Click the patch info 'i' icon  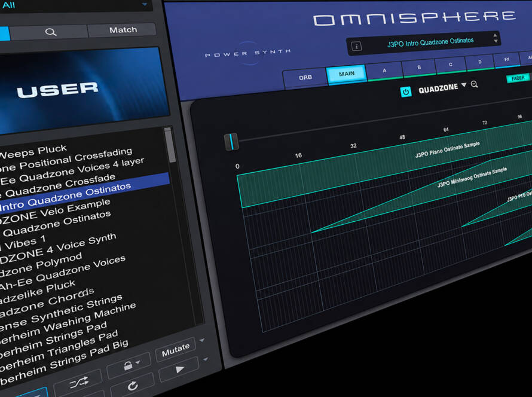coord(356,46)
